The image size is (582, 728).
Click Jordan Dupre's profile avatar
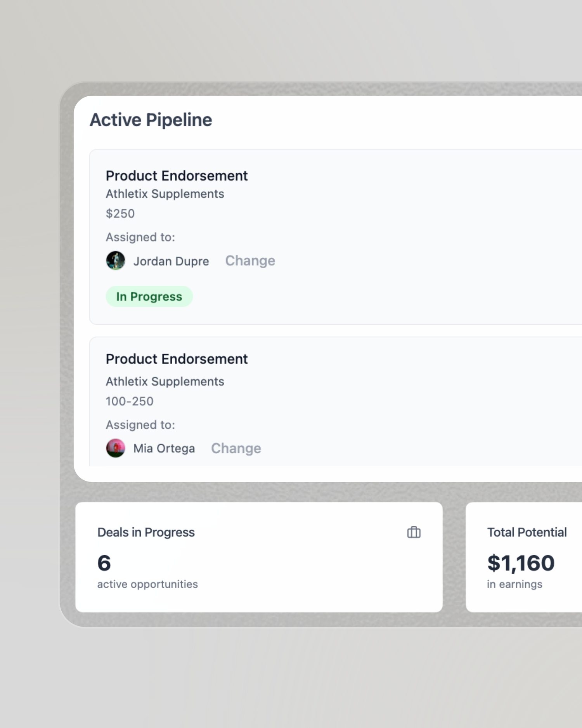coord(116,261)
